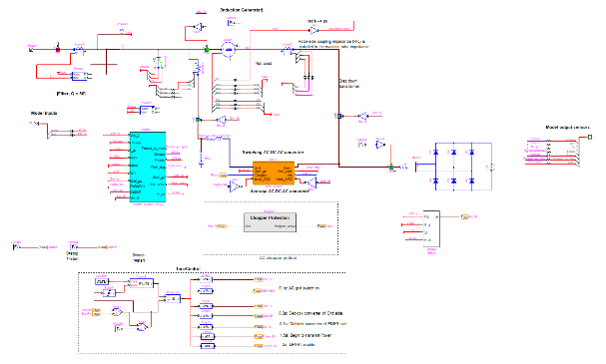Select the 'Model Inputs' label
The height and width of the screenshot is (364, 606).
[44, 113]
